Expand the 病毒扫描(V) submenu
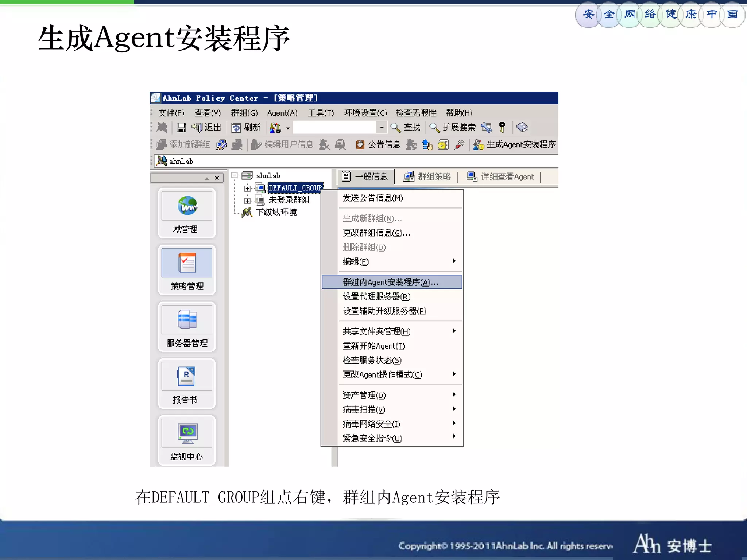Screen dimensions: 747x560 click(x=392, y=410)
